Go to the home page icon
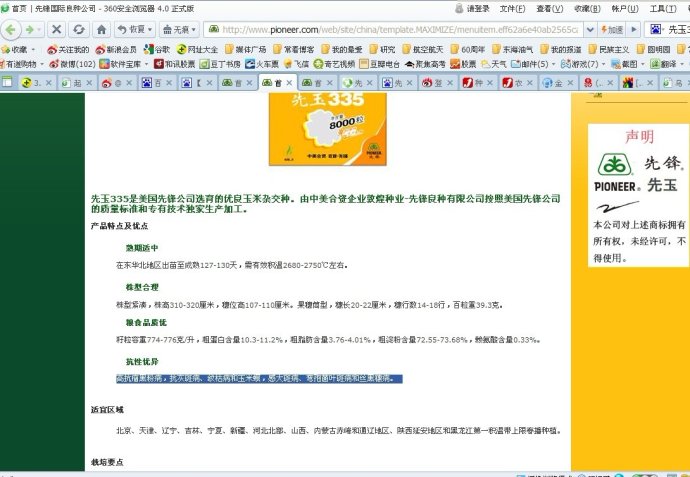The image size is (690, 477). (x=102, y=29)
